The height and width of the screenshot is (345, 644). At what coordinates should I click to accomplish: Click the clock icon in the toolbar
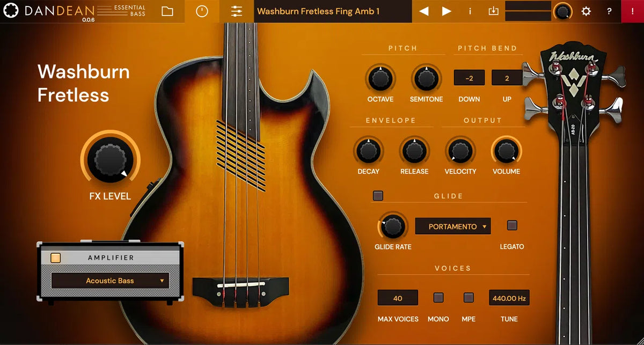(x=202, y=11)
